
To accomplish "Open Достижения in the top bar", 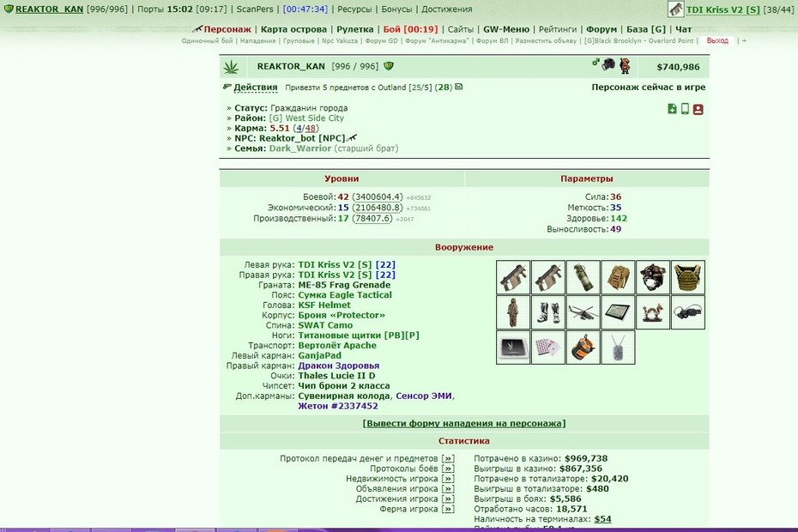I will pos(447,9).
